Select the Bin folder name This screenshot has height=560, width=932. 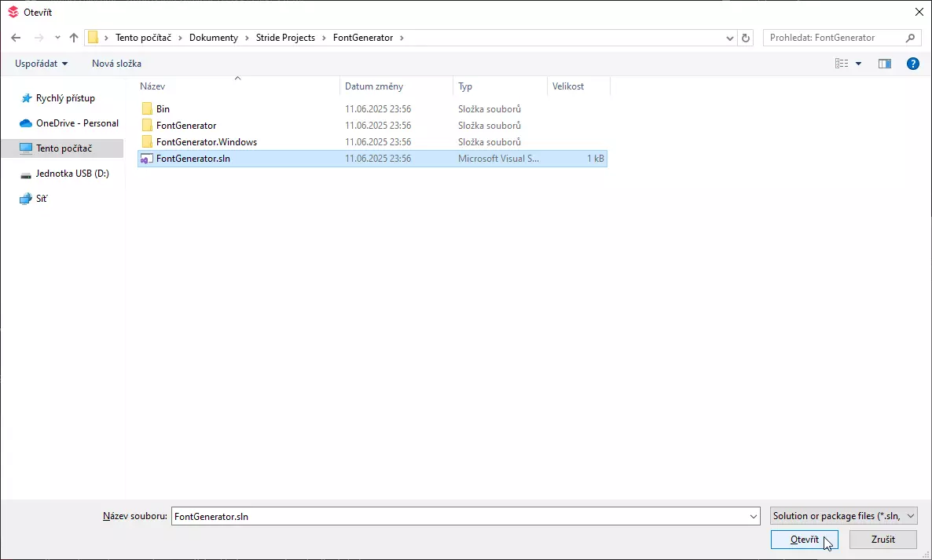tap(163, 108)
